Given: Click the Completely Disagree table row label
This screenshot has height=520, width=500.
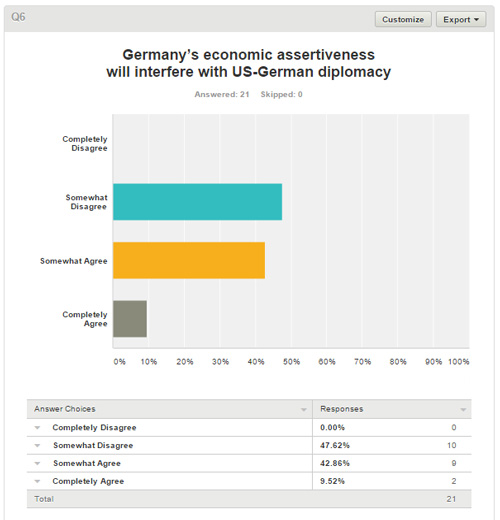Looking at the screenshot, I should [94, 428].
